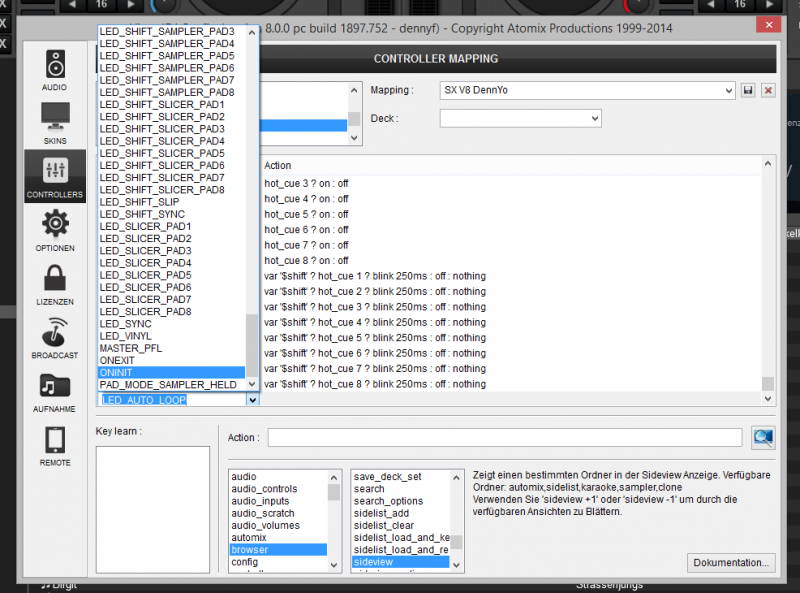800x593 pixels.
Task: Select the shift hot_cue 5 blink action row
Action: (x=510, y=338)
